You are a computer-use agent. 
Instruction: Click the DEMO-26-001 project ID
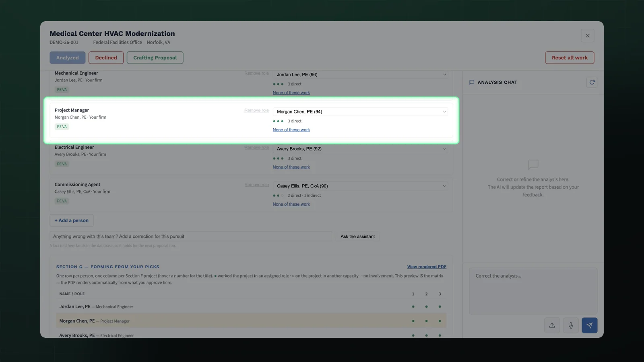coord(64,42)
